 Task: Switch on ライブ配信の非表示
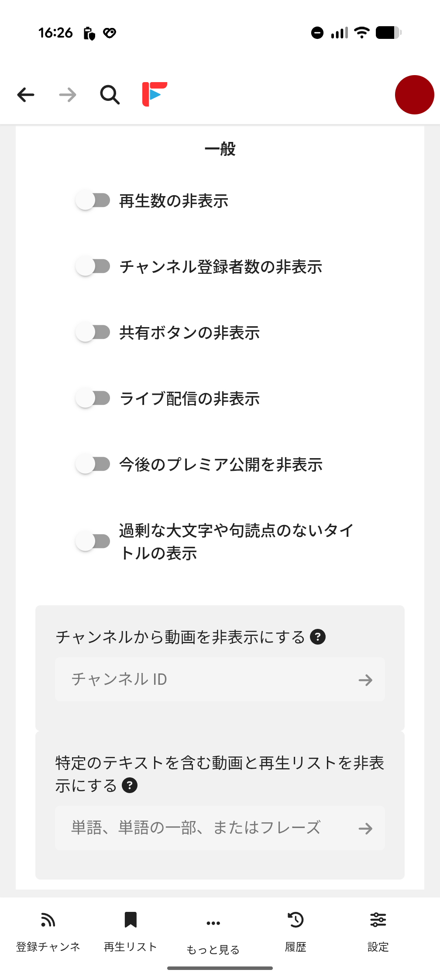[x=93, y=398]
